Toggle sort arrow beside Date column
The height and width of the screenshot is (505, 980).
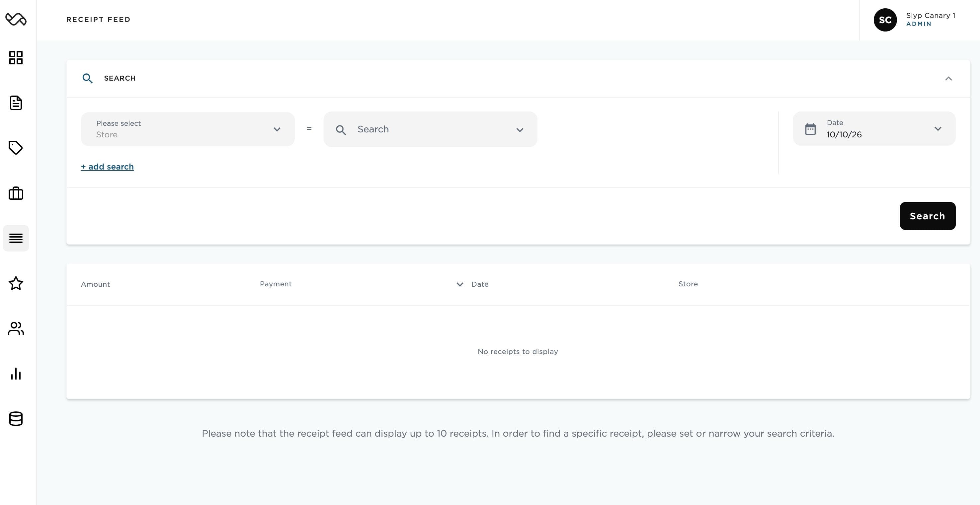460,284
